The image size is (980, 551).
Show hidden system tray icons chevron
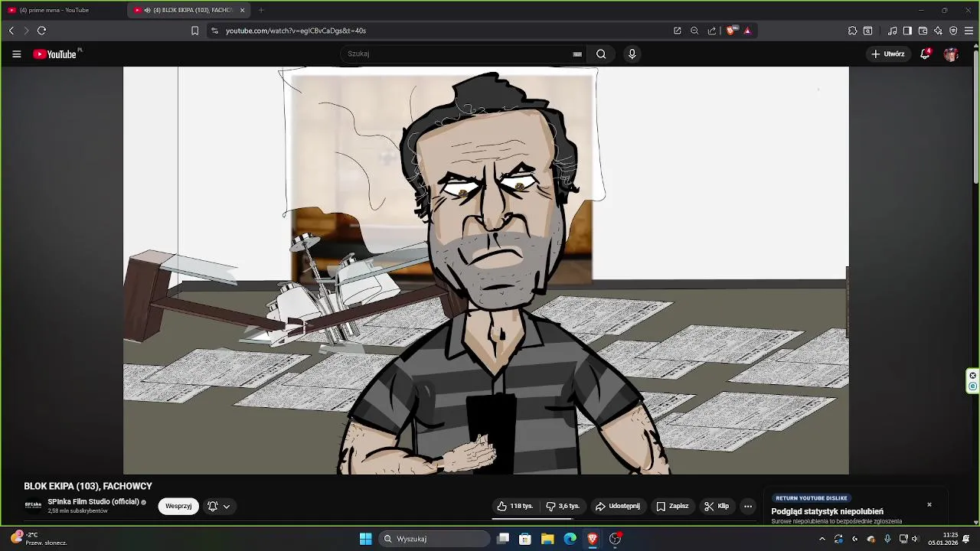[x=822, y=539]
